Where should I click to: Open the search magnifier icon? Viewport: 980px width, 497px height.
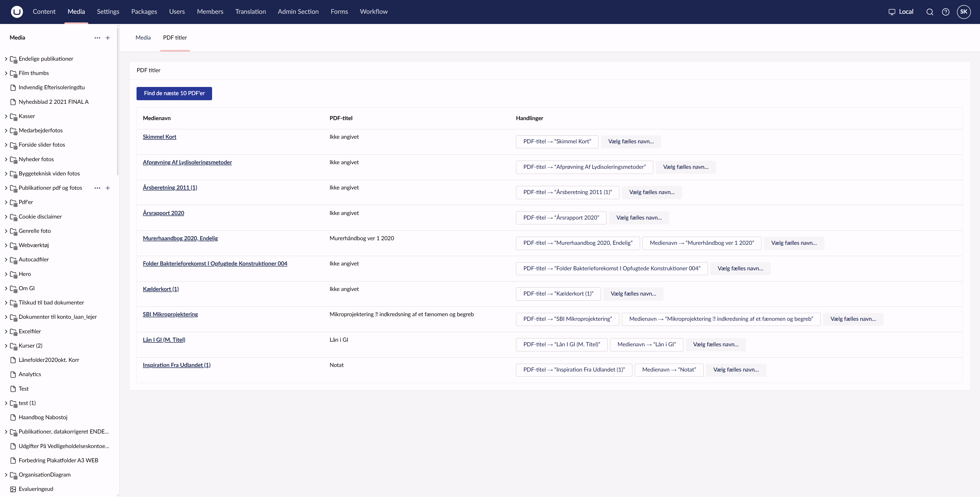pos(930,12)
